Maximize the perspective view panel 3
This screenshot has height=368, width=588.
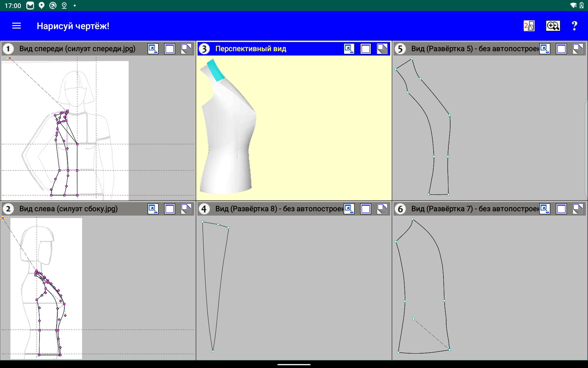(365, 49)
